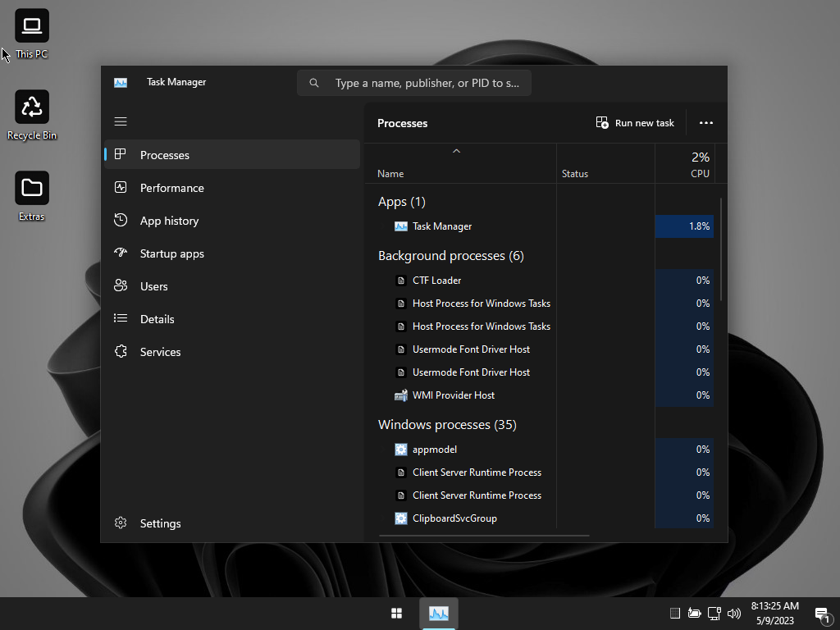Select the Background processes (6) group header
The image size is (840, 630).
(x=451, y=256)
